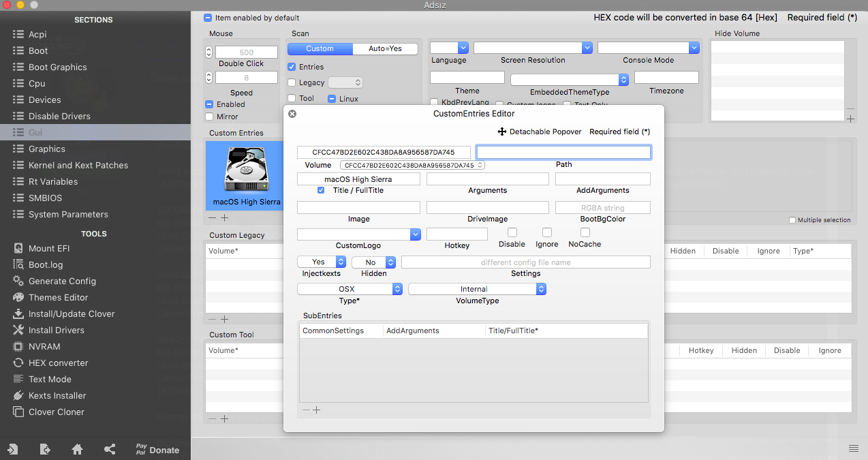868x460 pixels.
Task: Open the Kexts Installer tool
Action: [x=57, y=395]
